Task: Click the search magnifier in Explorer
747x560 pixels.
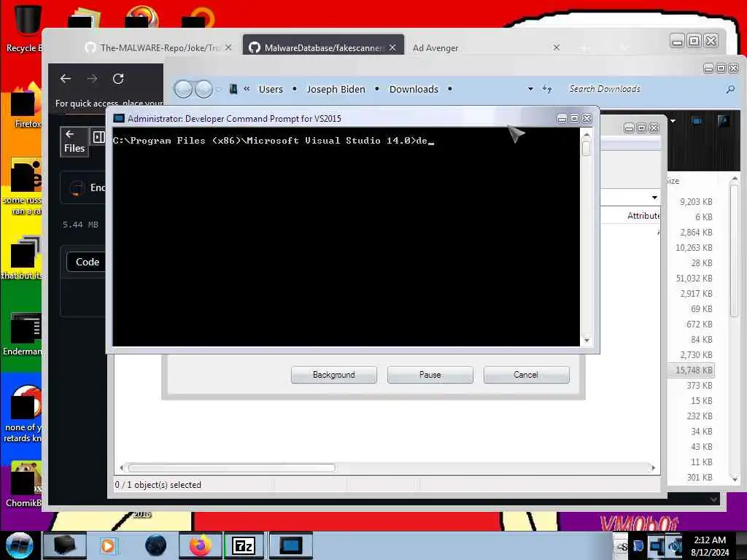Action: pos(730,89)
